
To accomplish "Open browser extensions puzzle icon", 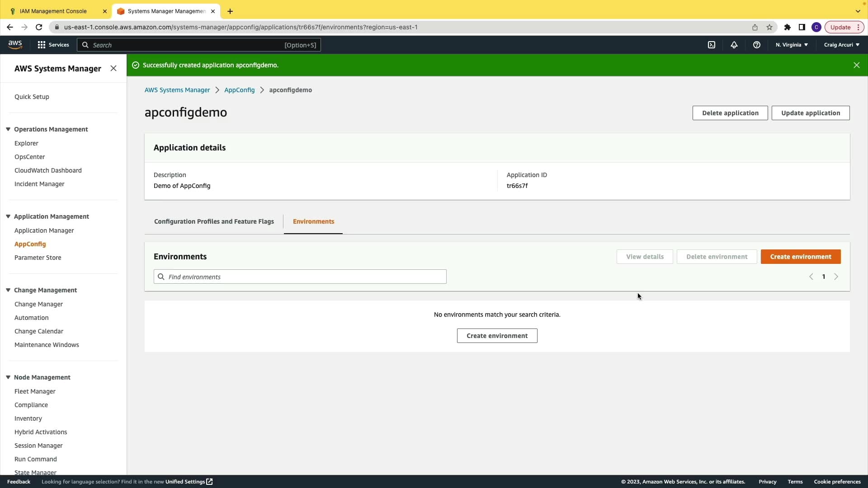I will [788, 27].
